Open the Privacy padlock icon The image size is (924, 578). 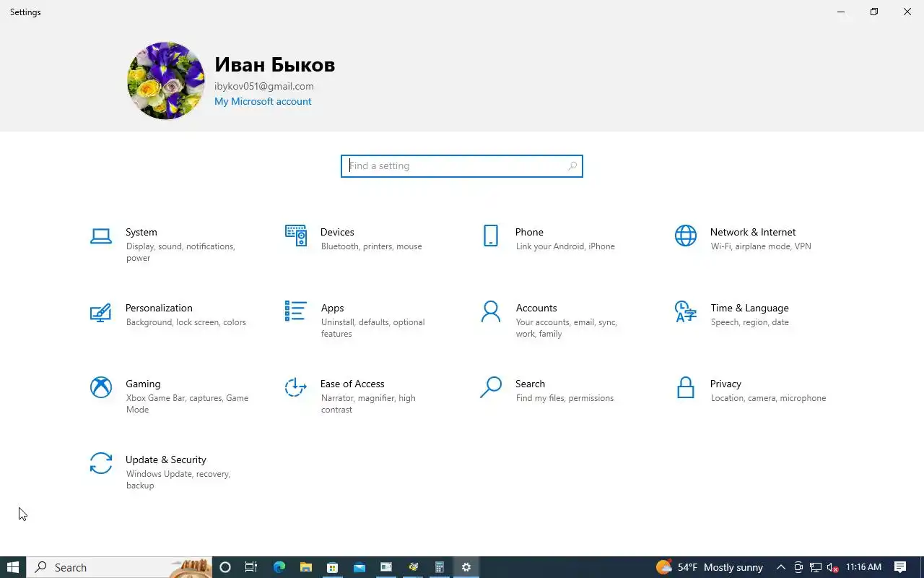pos(686,387)
